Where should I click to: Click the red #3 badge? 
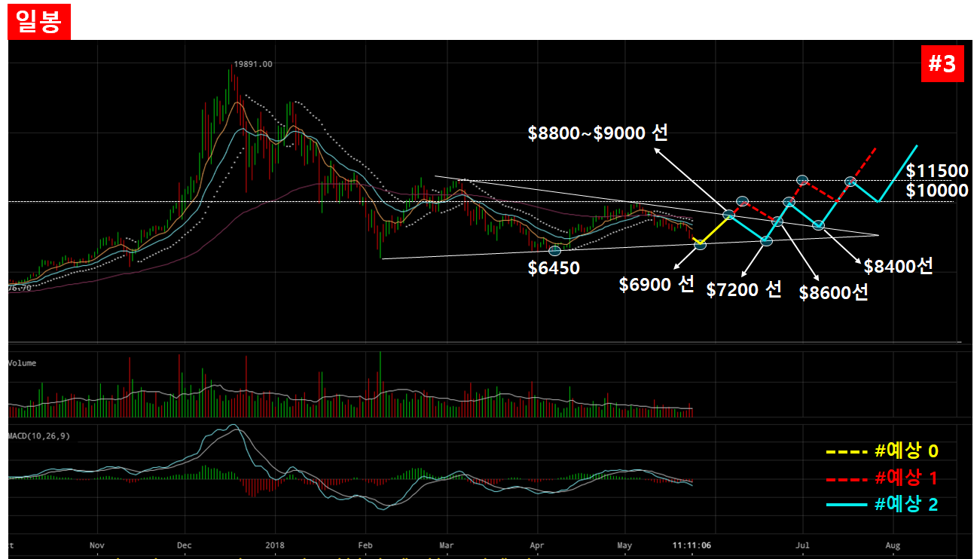[942, 65]
